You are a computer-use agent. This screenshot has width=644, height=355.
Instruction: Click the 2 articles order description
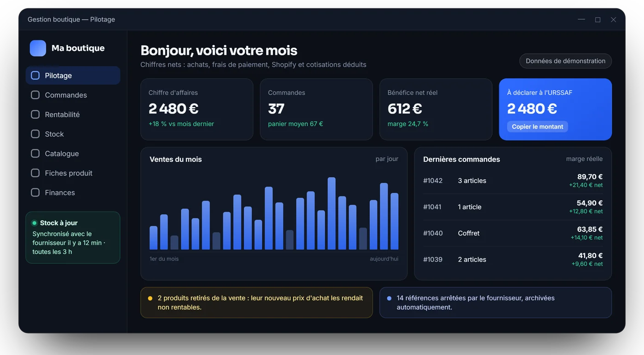[472, 259]
